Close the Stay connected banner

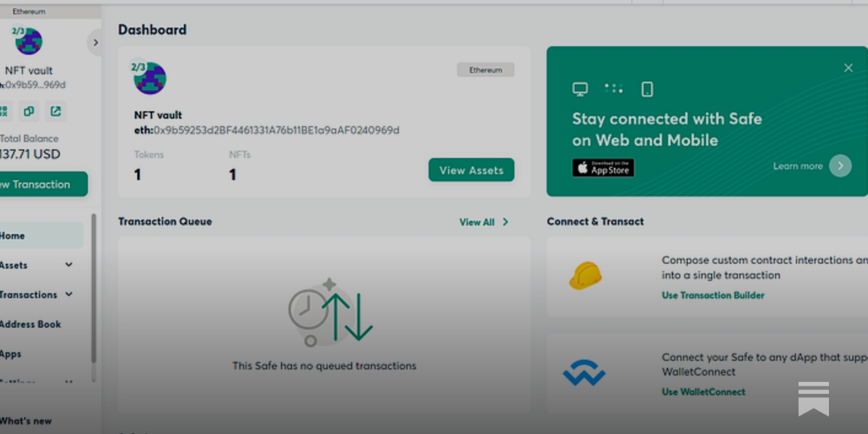coord(848,68)
